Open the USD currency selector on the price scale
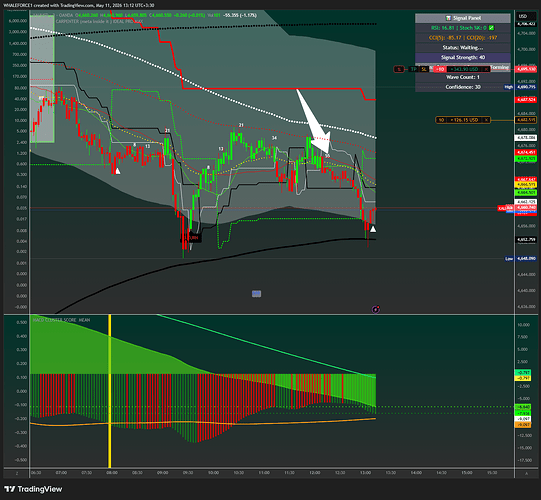The width and height of the screenshot is (541, 500). pyautogui.click(x=523, y=16)
